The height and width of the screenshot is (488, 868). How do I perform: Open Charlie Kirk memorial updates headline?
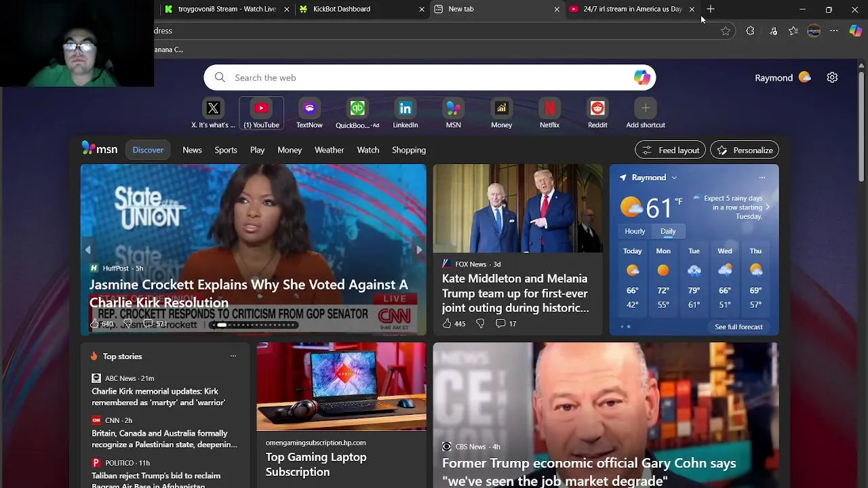point(159,396)
